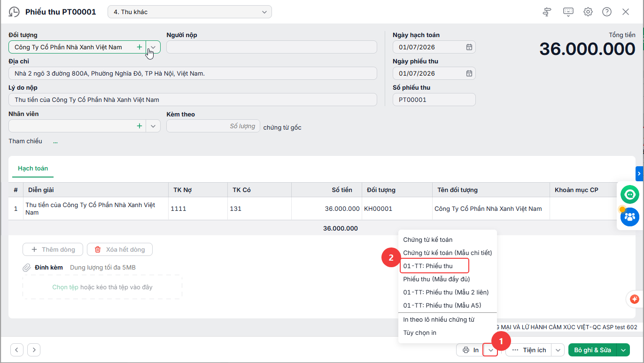Select 01-TT: Phiếu thu (Mẫu A5)

point(447,305)
